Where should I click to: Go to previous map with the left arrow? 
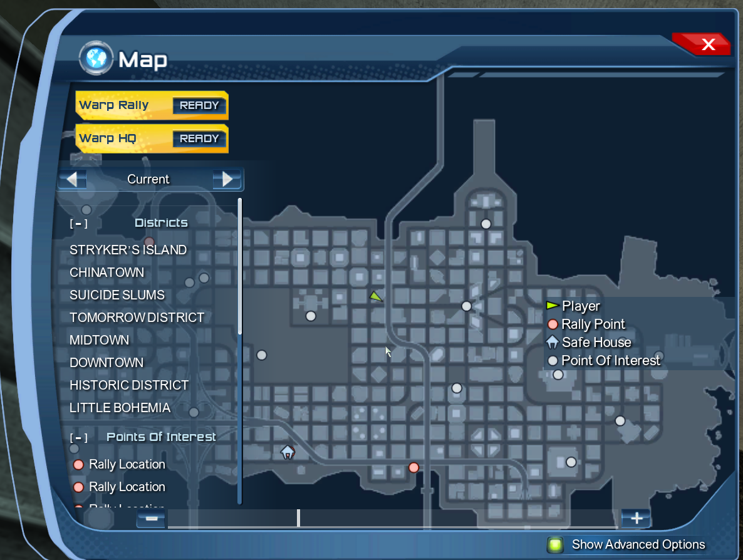click(x=73, y=179)
